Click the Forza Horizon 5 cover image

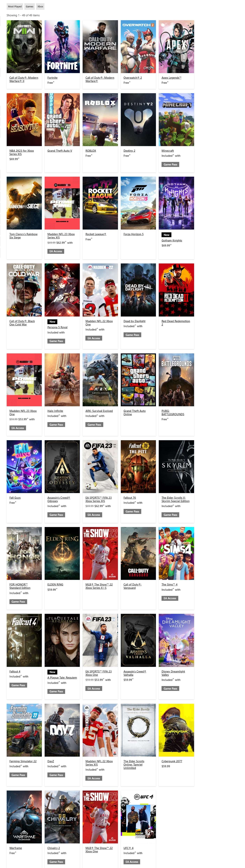coord(138,203)
